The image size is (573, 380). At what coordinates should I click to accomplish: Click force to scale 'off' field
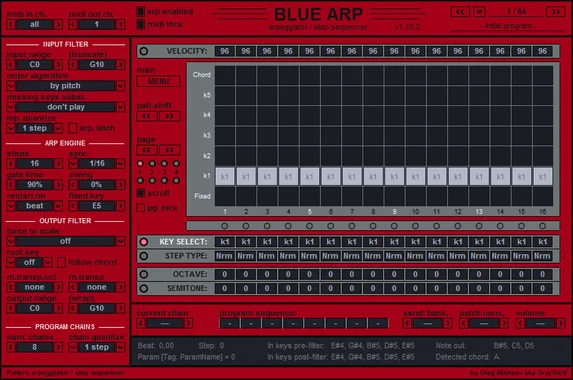pos(65,241)
